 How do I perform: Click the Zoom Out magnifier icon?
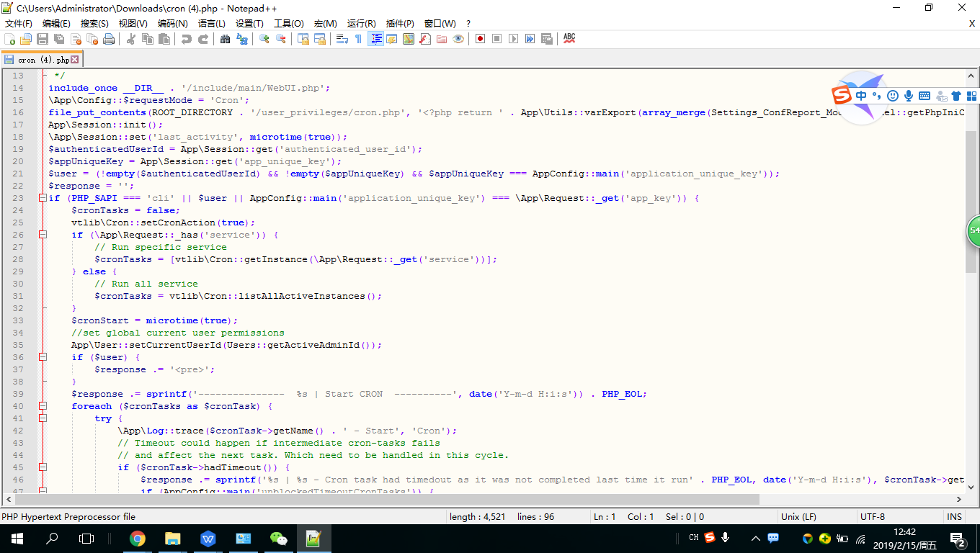[x=280, y=39]
